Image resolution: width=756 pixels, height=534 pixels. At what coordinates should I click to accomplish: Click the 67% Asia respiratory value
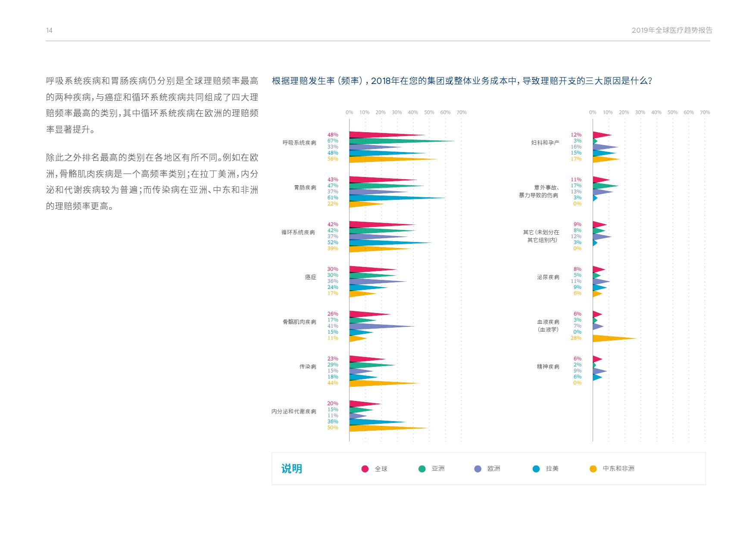[x=332, y=141]
